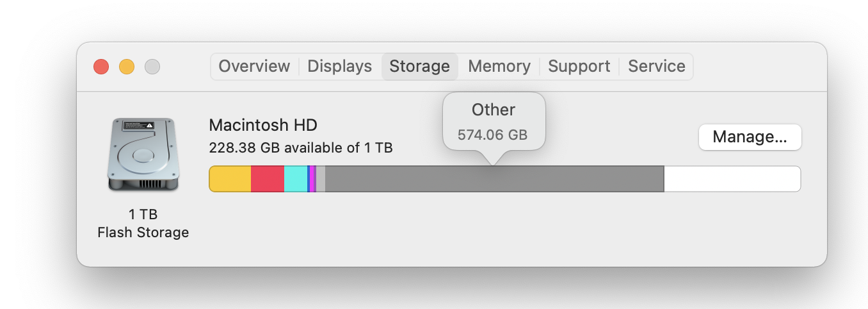Click the Macintosh HD hard drive icon
This screenshot has width=868, height=309.
(143, 154)
